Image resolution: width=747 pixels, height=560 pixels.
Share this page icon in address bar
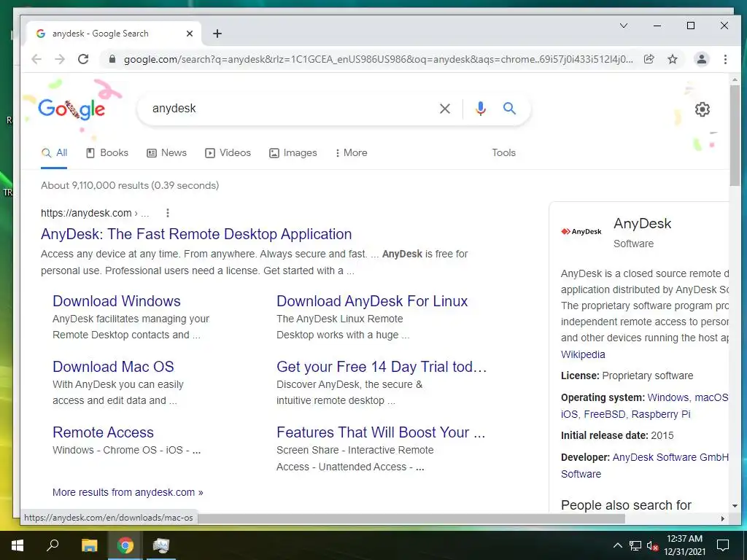(x=649, y=59)
